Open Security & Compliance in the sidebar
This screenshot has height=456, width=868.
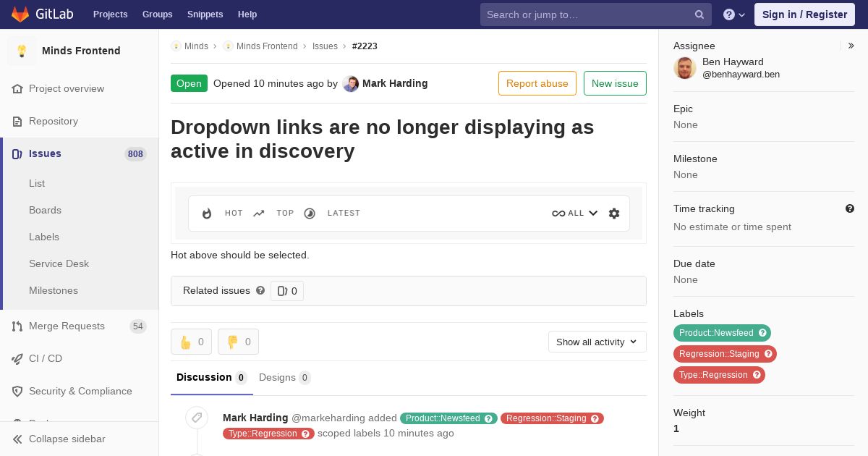[x=80, y=391]
